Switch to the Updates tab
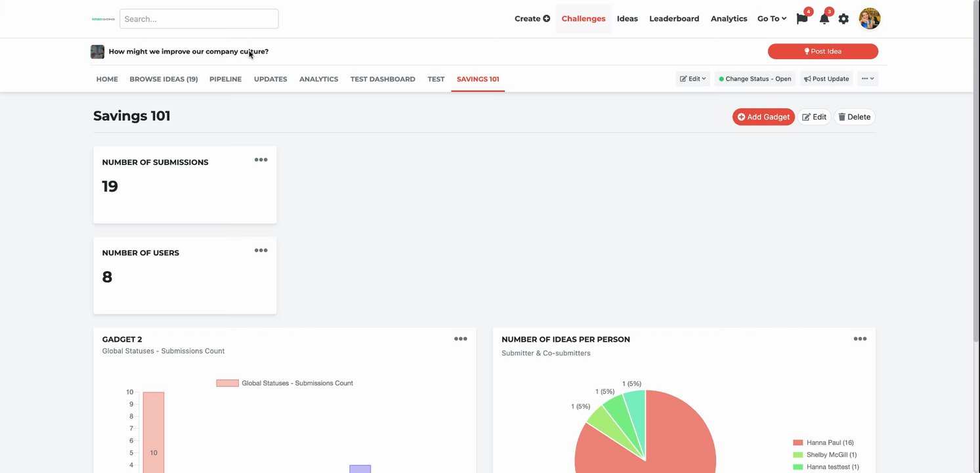The width and height of the screenshot is (980, 473). pos(270,79)
